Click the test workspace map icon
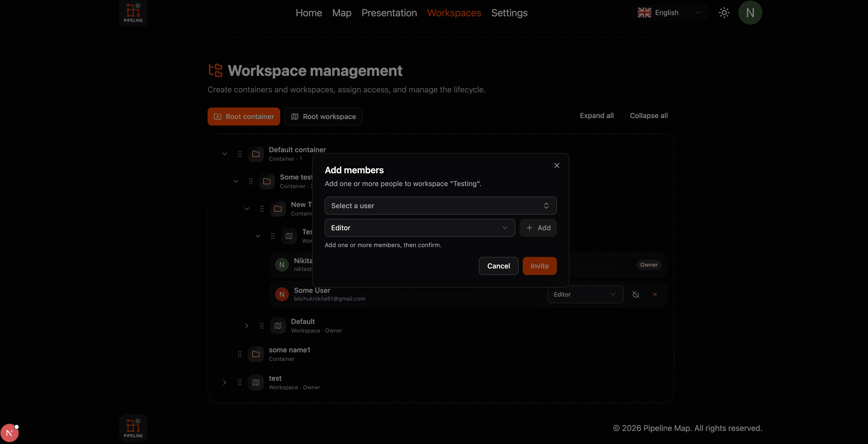The width and height of the screenshot is (868, 444). click(x=256, y=382)
